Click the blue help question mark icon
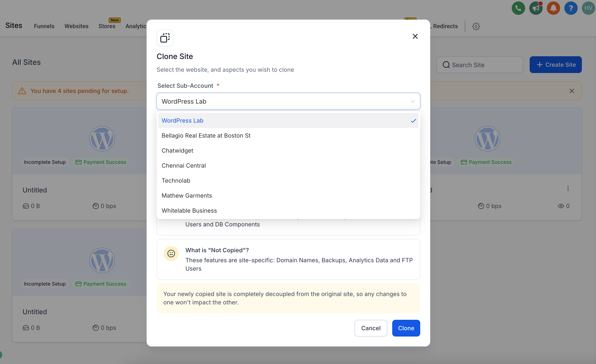Image resolution: width=596 pixels, height=364 pixels. (571, 8)
